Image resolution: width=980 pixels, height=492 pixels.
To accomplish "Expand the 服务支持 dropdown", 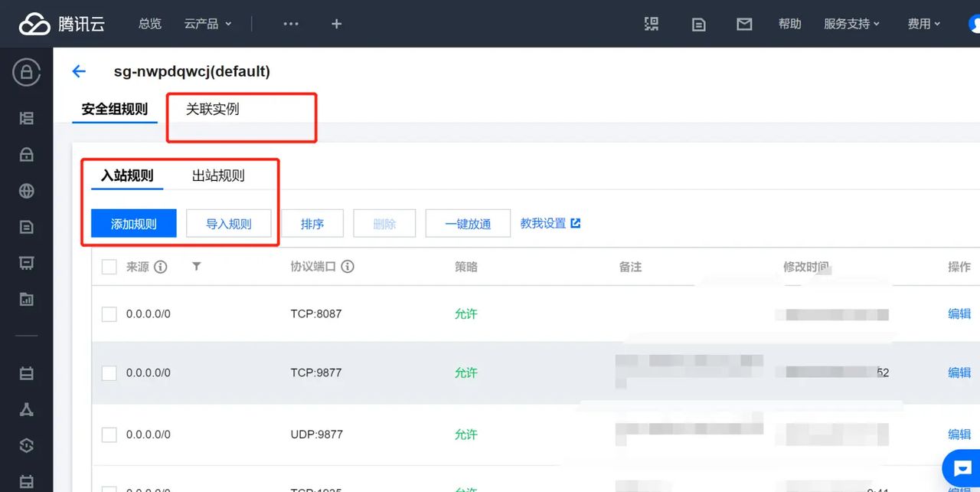I will coord(852,24).
